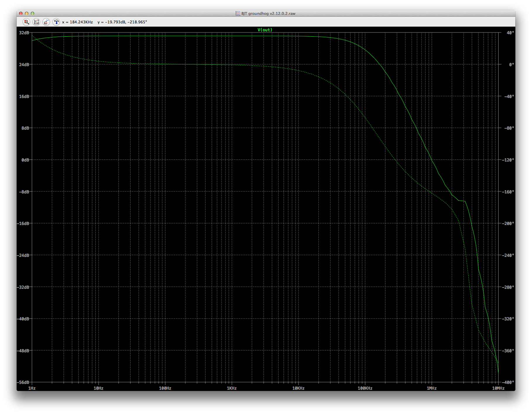This screenshot has height=414, width=532.
Task: Click the -40dB left axis label
Action: click(23, 319)
